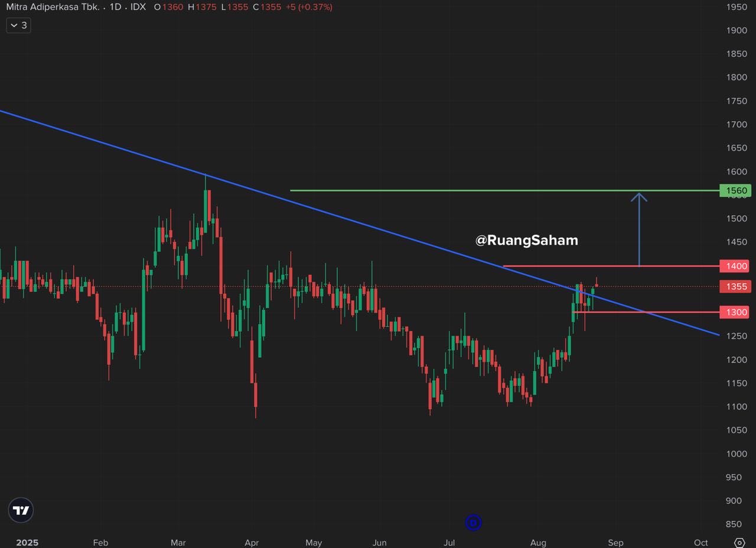Click the low value L1355
This screenshot has height=548, width=756.
[235, 7]
